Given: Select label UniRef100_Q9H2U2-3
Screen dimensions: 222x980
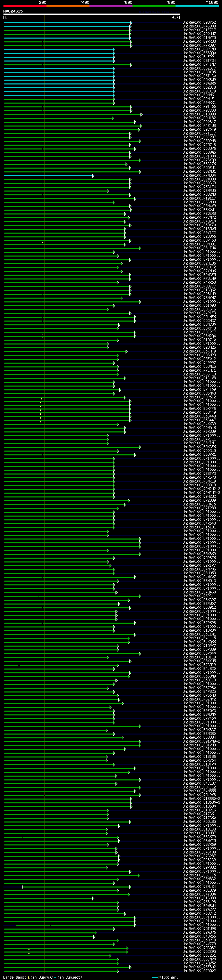Looking at the screenshot, I should pyautogui.click(x=201, y=493).
